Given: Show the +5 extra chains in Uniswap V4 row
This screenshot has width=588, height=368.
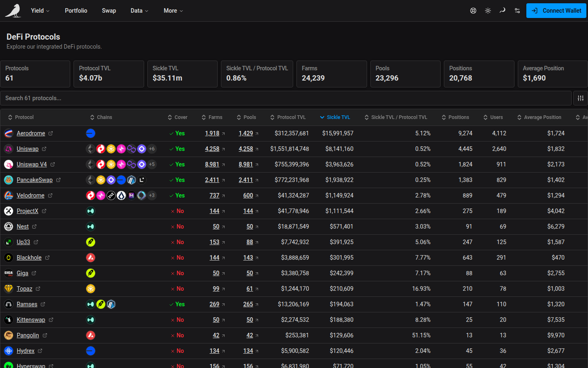Looking at the screenshot, I should [152, 164].
